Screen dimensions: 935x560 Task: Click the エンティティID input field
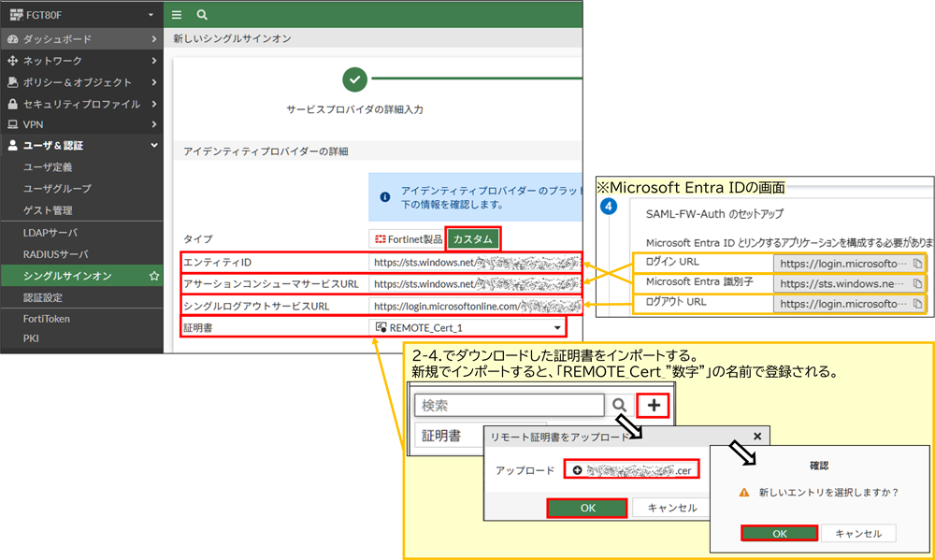[x=475, y=263]
